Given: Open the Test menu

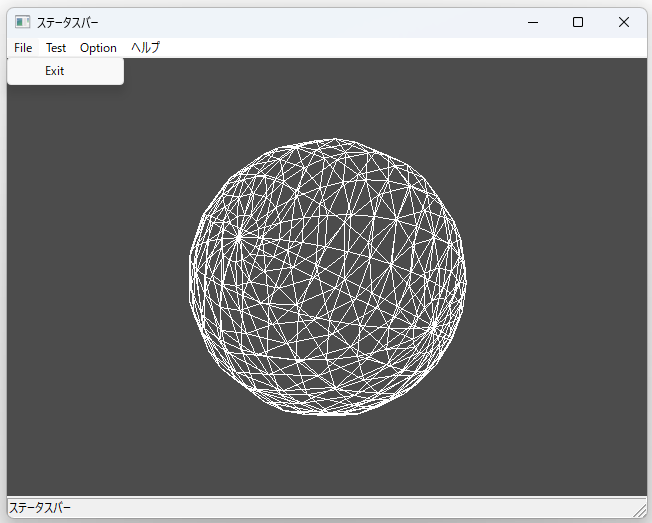Looking at the screenshot, I should (x=56, y=48).
